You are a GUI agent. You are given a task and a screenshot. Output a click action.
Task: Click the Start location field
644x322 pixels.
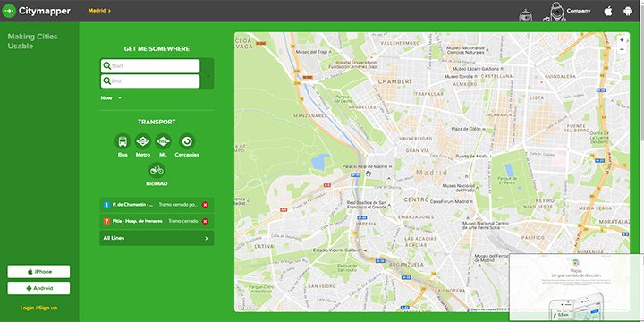(x=150, y=66)
